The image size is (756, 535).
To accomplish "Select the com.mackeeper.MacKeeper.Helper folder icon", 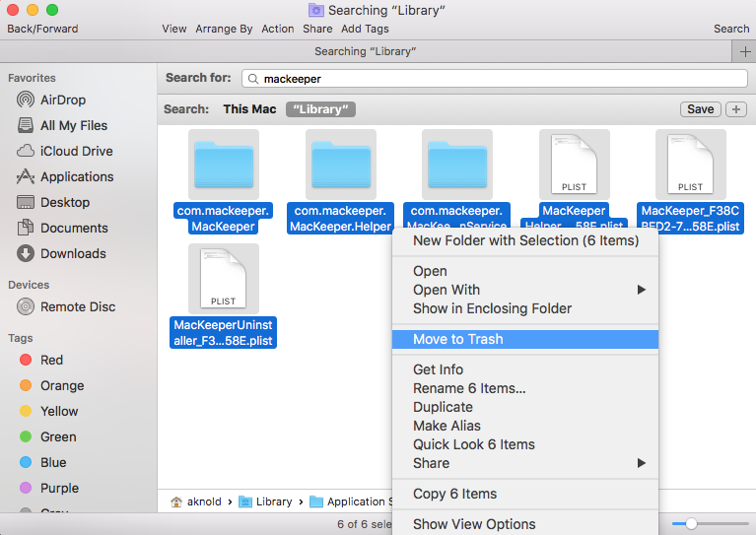I will click(x=341, y=165).
